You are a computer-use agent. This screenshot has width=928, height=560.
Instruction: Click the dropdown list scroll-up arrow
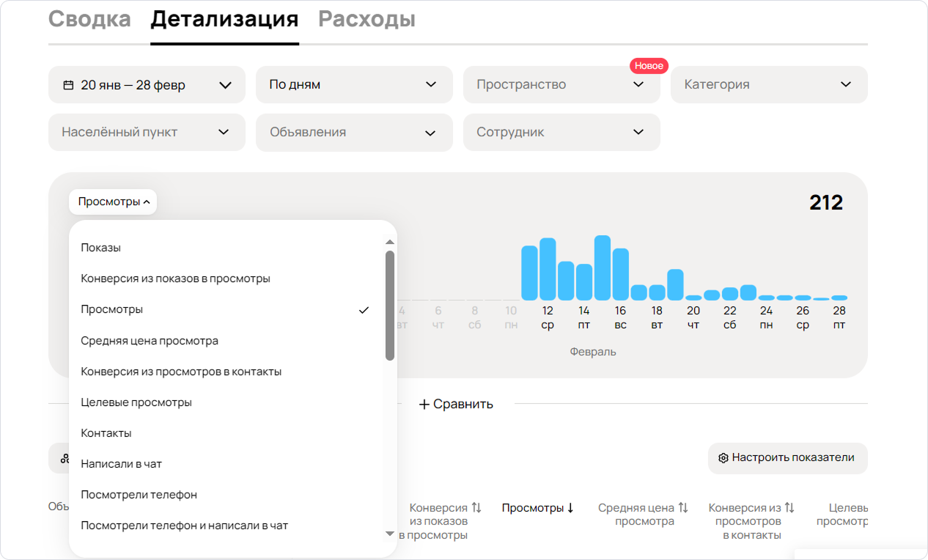(x=390, y=242)
